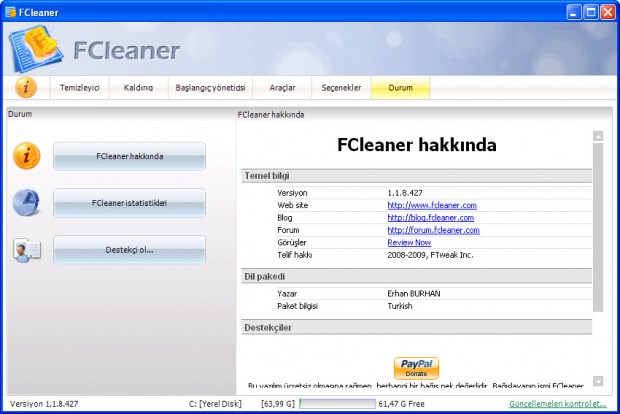Open the http://blog.fcleaner.com link

pyautogui.click(x=431, y=217)
